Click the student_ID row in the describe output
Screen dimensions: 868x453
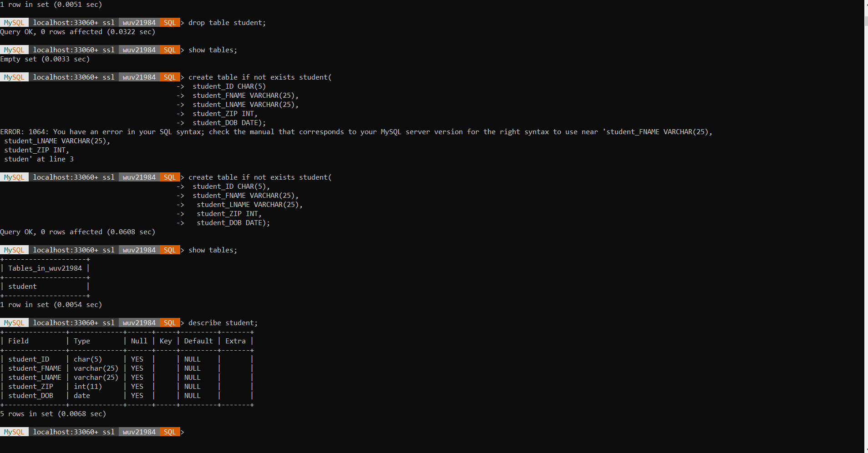coord(127,359)
